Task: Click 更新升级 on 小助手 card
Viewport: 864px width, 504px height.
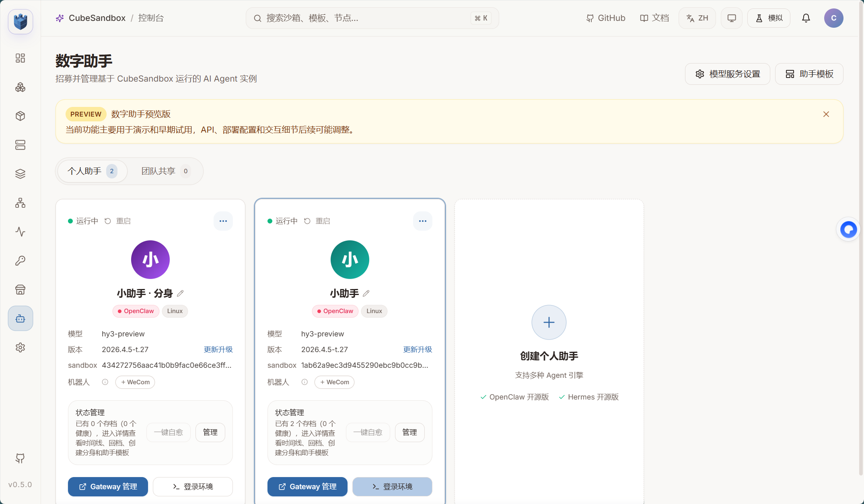Action: point(418,350)
